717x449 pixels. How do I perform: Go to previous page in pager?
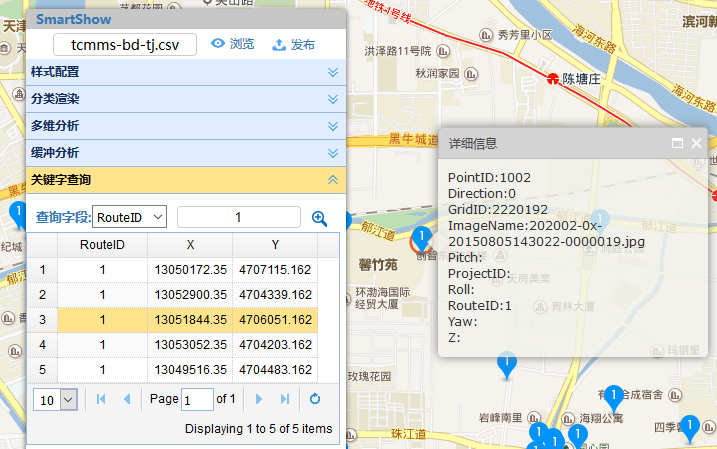click(127, 399)
